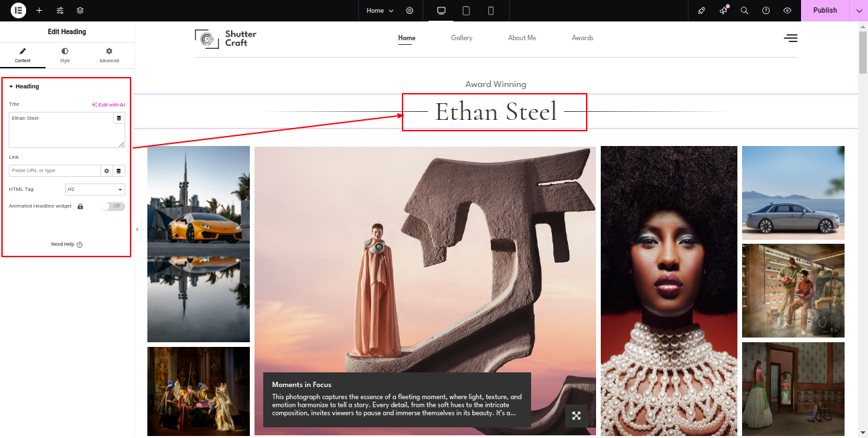Expand the Publish options arrow
The image size is (868, 438).
[859, 11]
